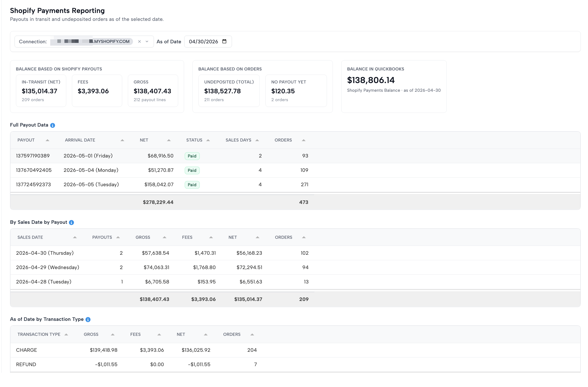
Task: Open the Gross $138,407.43 card
Action: [153, 91]
